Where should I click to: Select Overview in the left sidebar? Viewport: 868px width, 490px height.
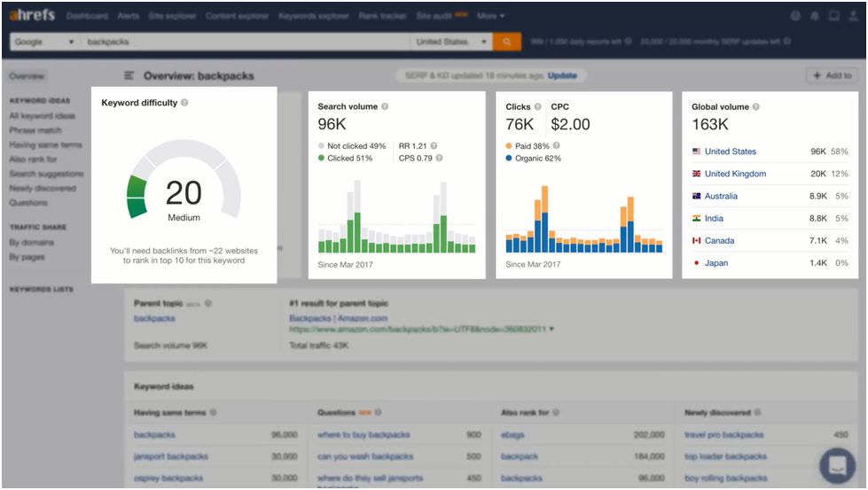coord(27,76)
